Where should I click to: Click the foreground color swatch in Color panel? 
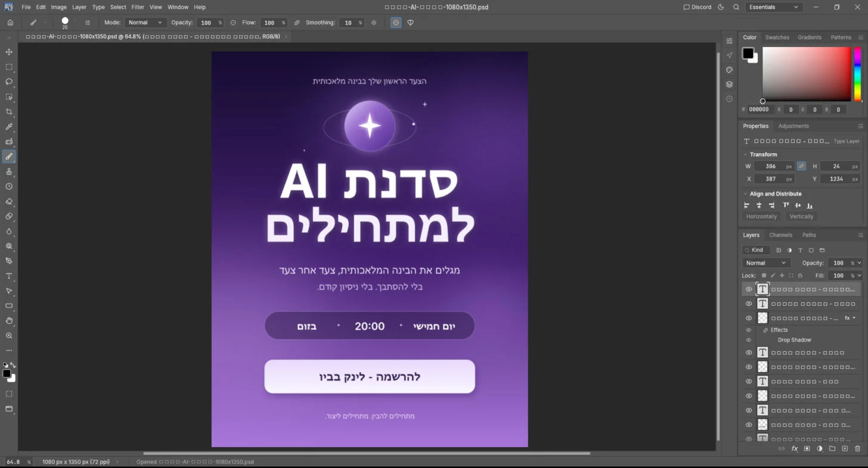pos(748,54)
